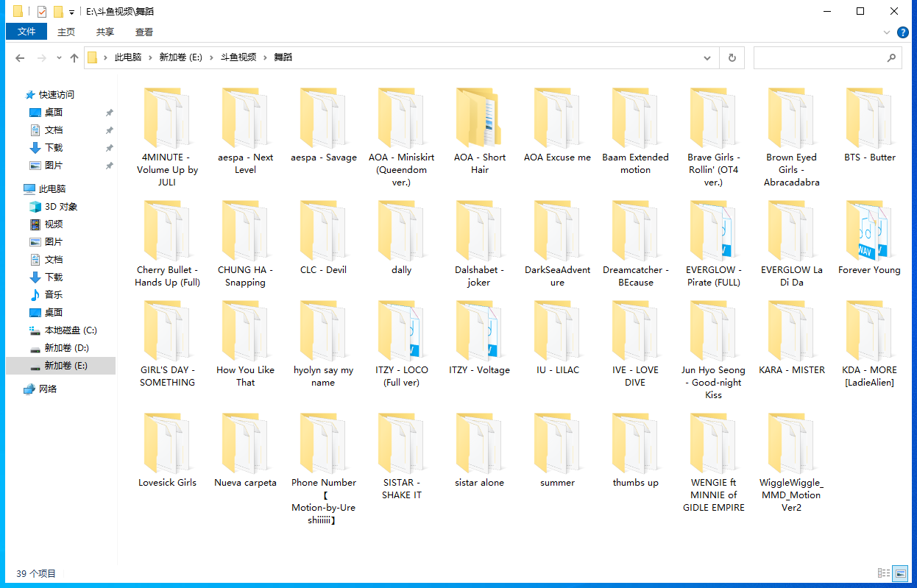Select the Cherry Bullet - Hands Up folder

(x=167, y=244)
